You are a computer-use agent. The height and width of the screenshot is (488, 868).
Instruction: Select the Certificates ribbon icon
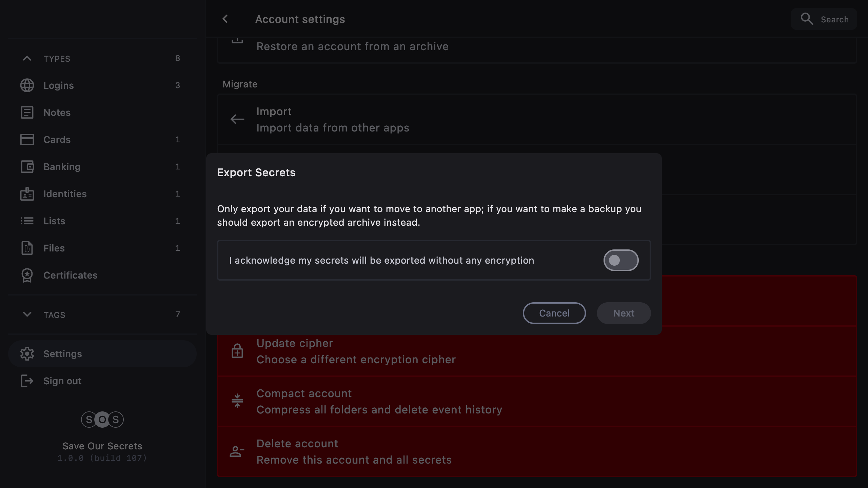pos(27,275)
